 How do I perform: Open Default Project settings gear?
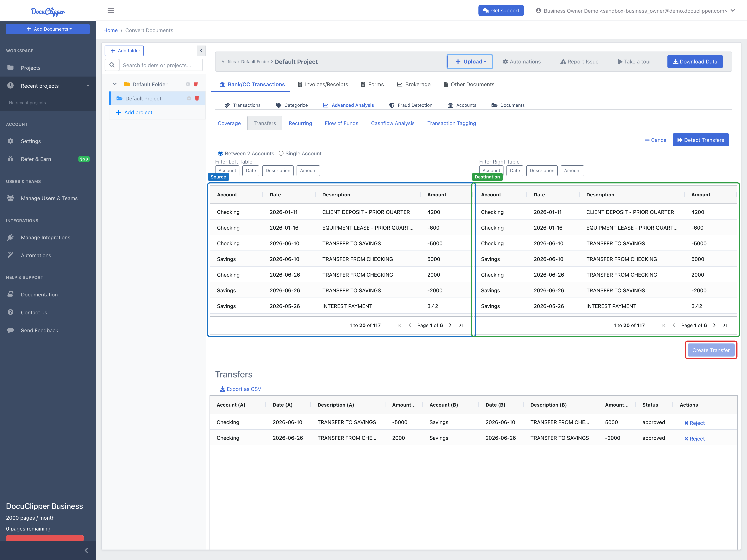[x=189, y=98]
